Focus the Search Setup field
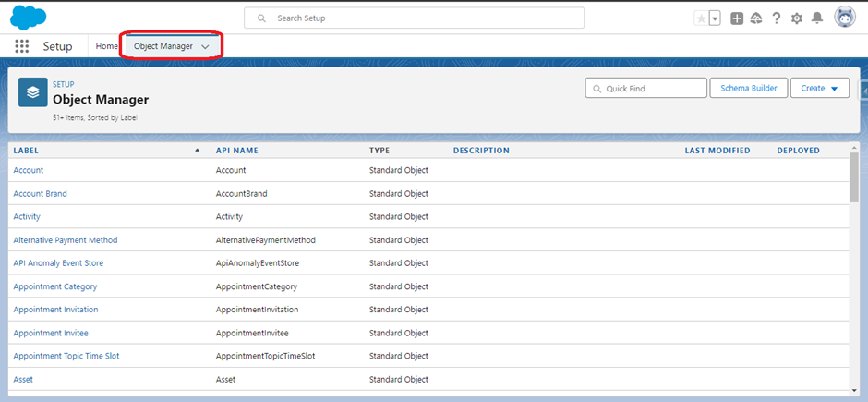The width and height of the screenshot is (868, 402). [414, 18]
